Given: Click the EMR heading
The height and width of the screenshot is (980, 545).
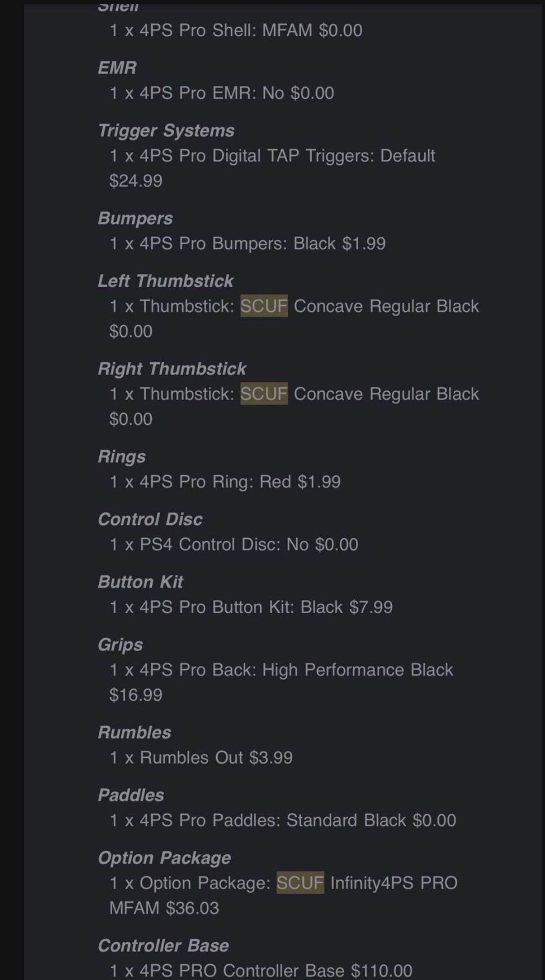Looking at the screenshot, I should (x=117, y=68).
